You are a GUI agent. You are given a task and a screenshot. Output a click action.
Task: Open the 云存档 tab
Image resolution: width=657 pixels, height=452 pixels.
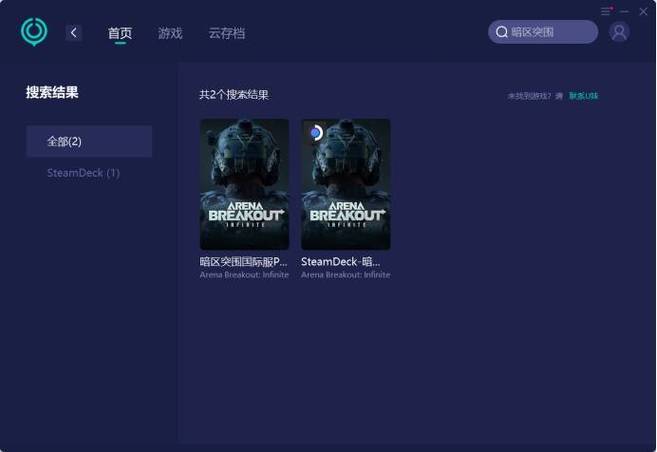click(227, 33)
